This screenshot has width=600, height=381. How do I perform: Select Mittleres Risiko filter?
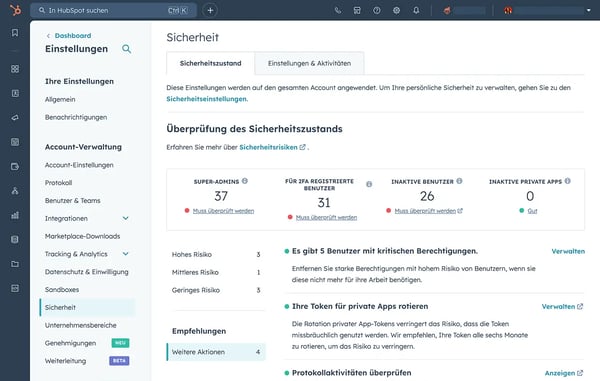[216, 272]
